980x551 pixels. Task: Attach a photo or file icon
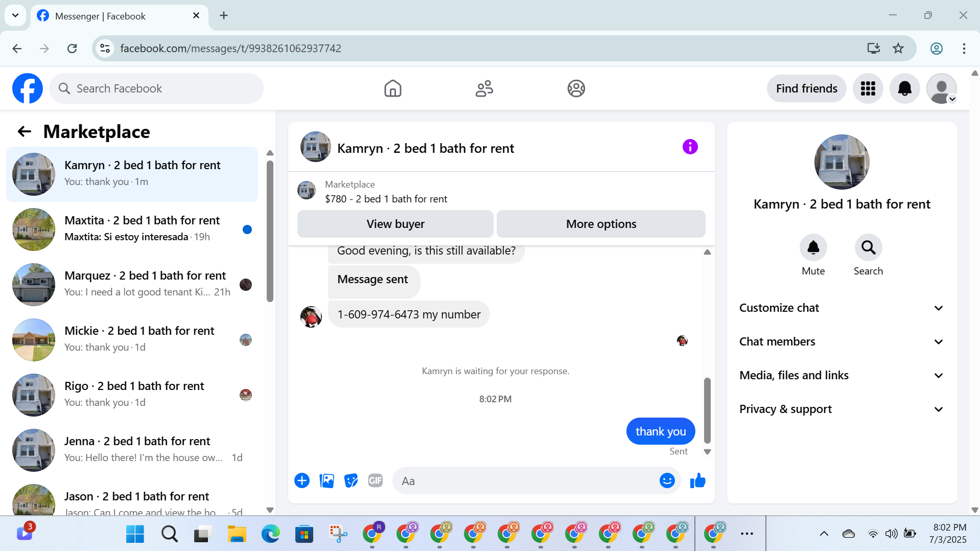(x=326, y=480)
